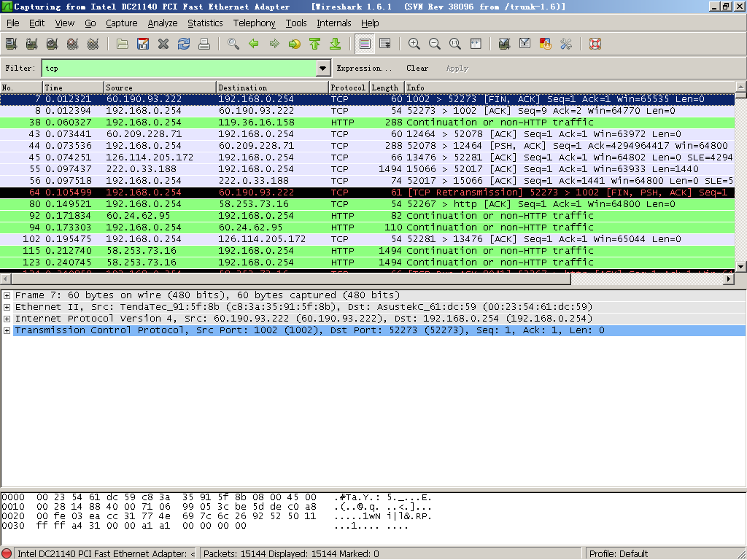Apply the display filter

click(x=457, y=69)
